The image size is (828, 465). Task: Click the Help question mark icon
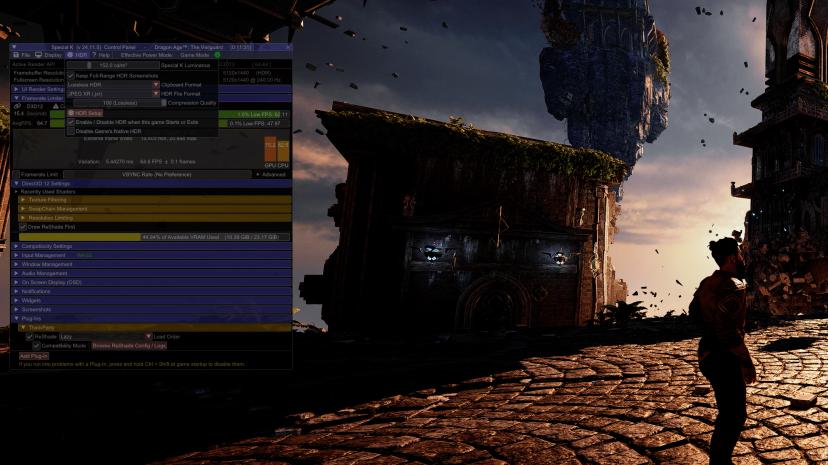[93, 55]
